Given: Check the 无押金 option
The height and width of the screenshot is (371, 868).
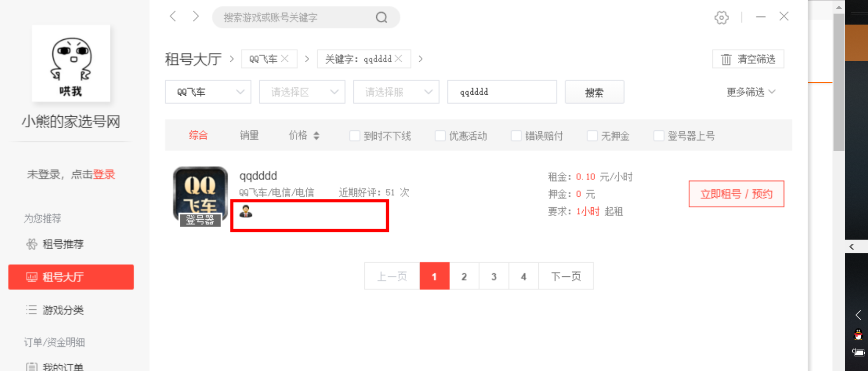Looking at the screenshot, I should tap(592, 136).
